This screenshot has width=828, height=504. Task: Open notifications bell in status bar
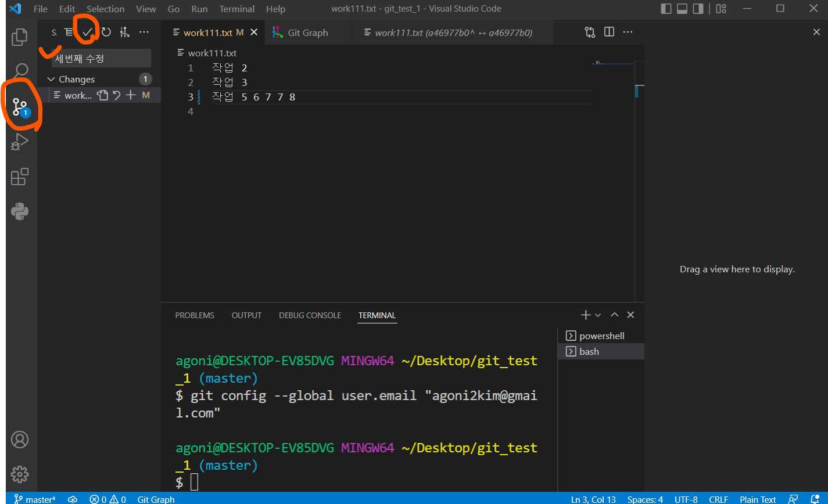tap(815, 499)
